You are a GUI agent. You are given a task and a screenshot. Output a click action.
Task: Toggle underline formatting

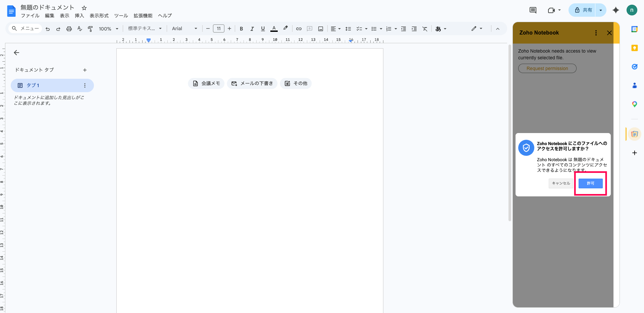coord(263,29)
